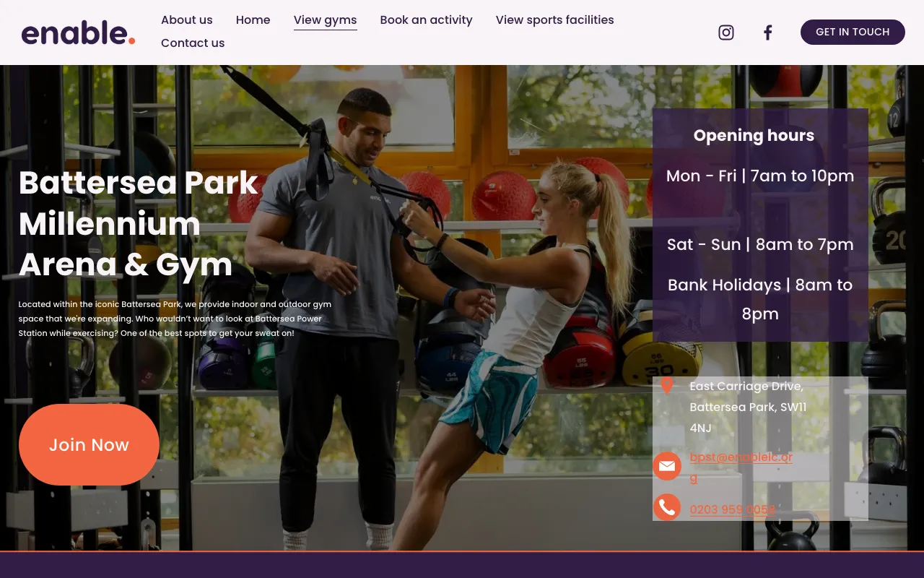Viewport: 924px width, 578px height.
Task: Click the orange envelope email icon
Action: click(x=667, y=466)
